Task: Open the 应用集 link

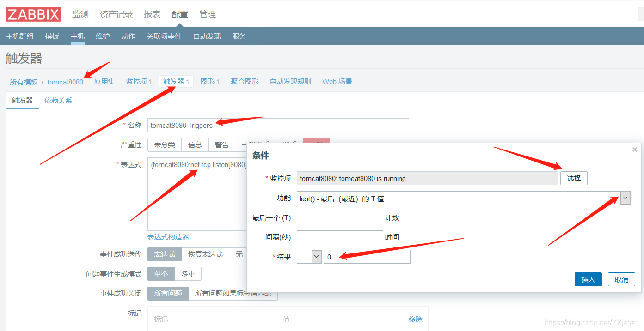Action: click(x=104, y=82)
